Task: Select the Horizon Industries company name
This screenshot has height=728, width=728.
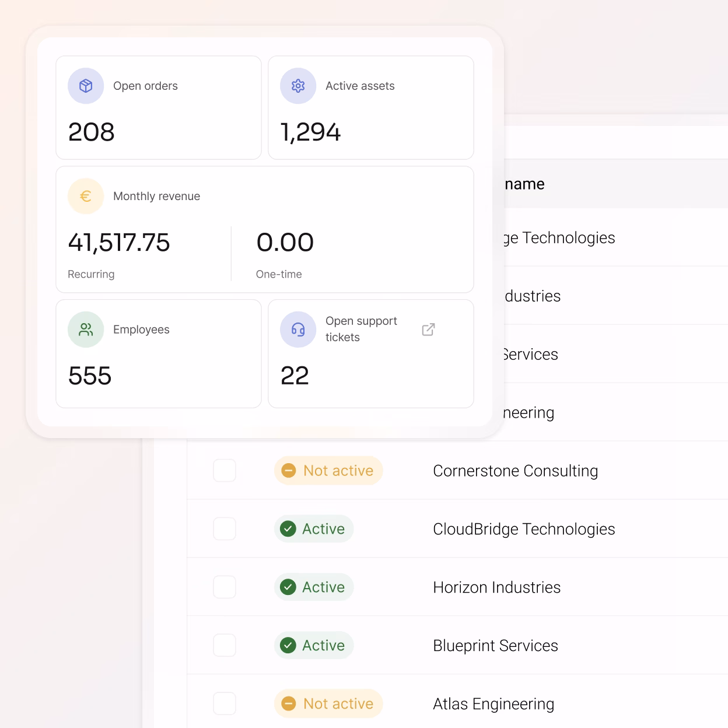Action: click(497, 587)
